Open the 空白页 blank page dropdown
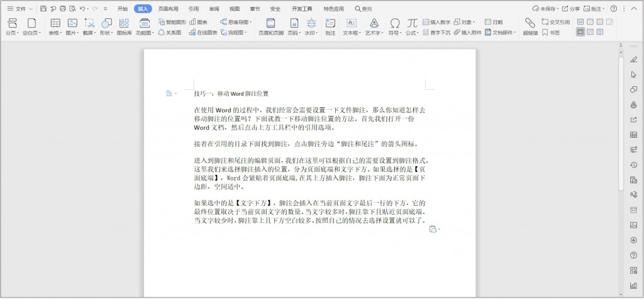644x299 pixels. pyautogui.click(x=31, y=27)
